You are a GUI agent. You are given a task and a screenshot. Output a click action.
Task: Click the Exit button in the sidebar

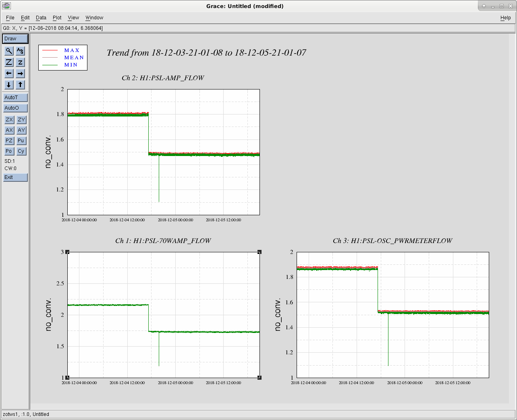(15, 177)
